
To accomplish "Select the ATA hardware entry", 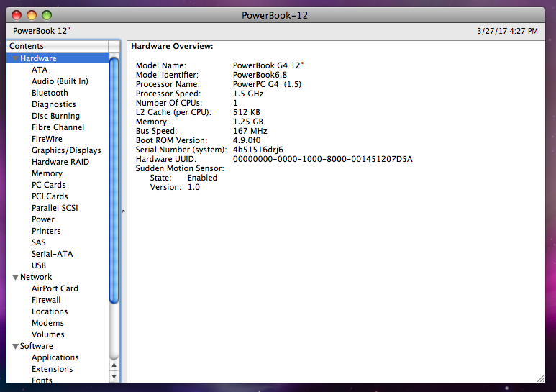I will [40, 70].
